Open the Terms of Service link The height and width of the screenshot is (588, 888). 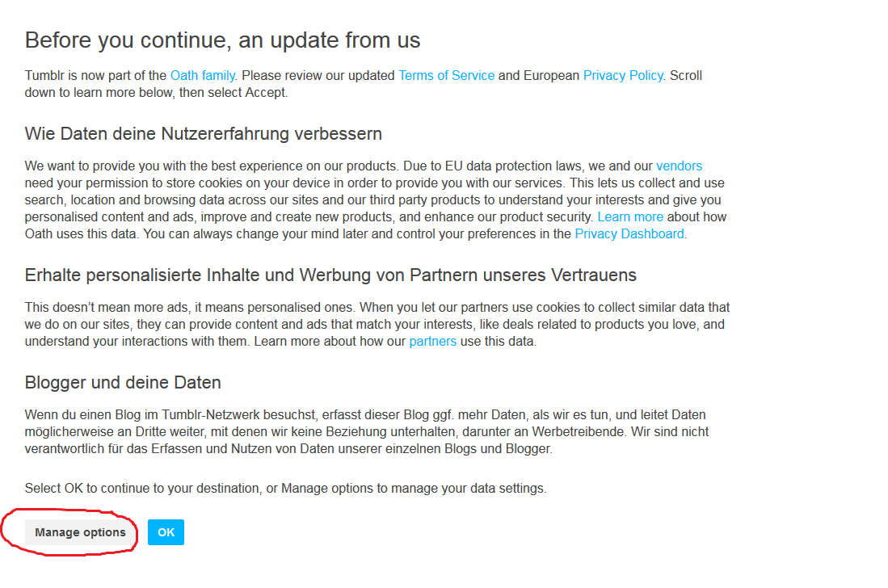tap(446, 76)
